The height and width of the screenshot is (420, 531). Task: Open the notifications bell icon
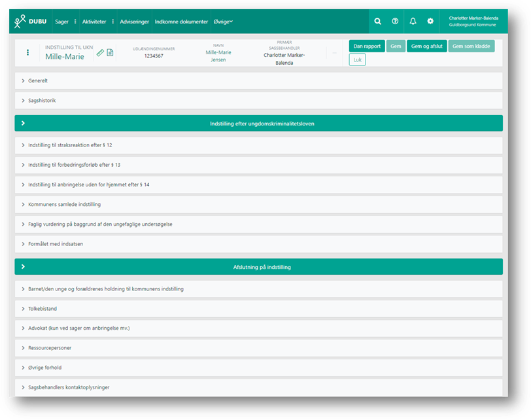click(x=413, y=22)
